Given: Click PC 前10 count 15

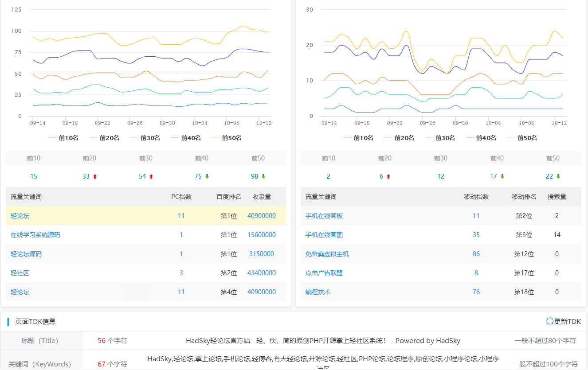Looking at the screenshot, I should pos(34,176).
